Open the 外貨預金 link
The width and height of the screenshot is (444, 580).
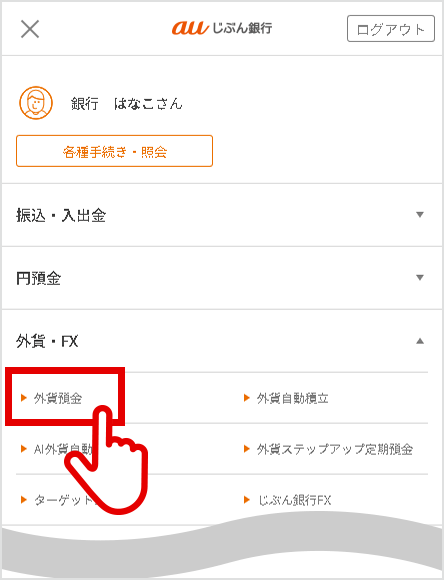pos(58,398)
